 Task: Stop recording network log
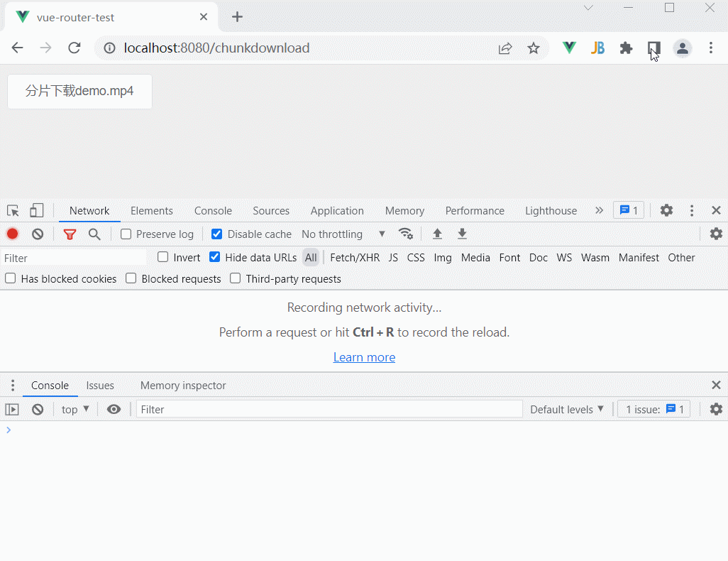point(13,234)
